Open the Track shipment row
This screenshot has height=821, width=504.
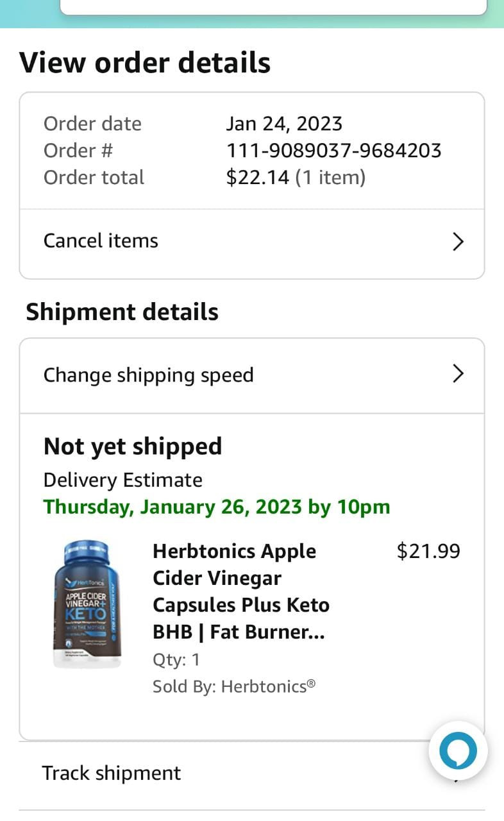pos(112,774)
